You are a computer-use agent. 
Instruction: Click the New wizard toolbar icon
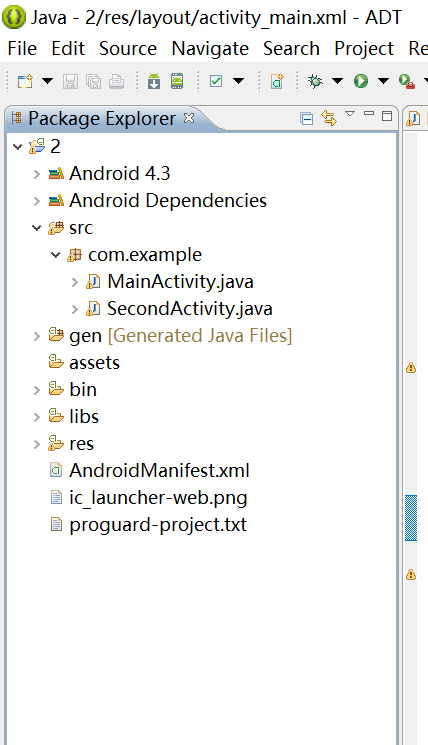25,81
